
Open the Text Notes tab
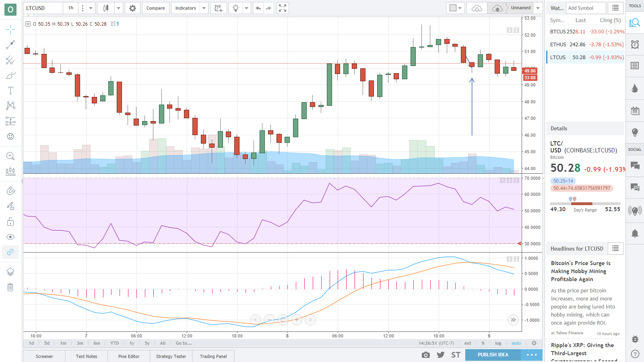click(x=87, y=356)
